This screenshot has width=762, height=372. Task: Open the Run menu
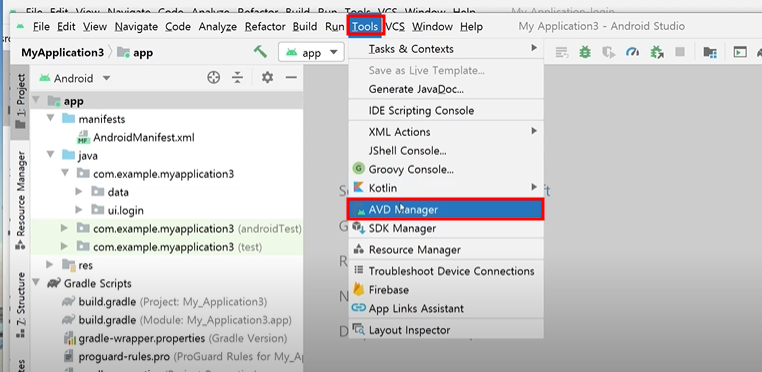tap(334, 27)
